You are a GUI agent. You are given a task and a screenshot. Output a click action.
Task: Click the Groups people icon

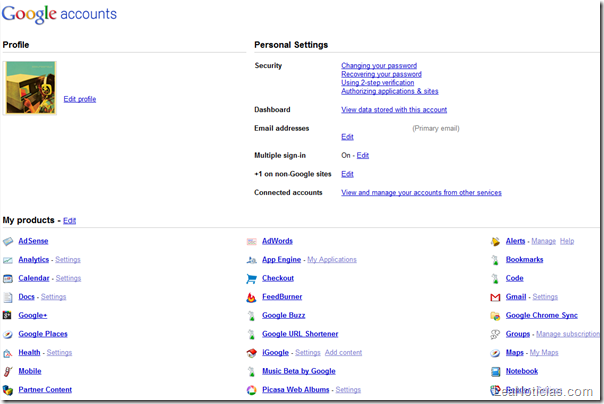coord(495,334)
